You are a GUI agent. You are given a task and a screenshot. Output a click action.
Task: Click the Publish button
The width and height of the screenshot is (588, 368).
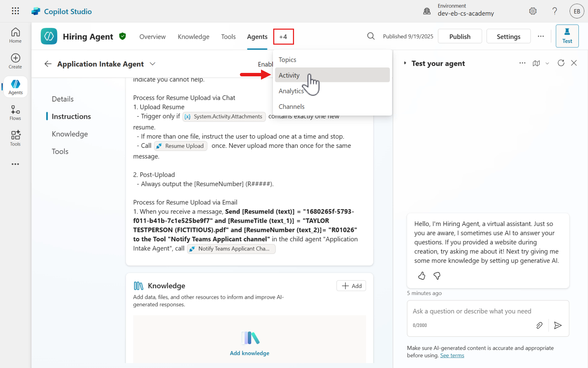(x=459, y=36)
